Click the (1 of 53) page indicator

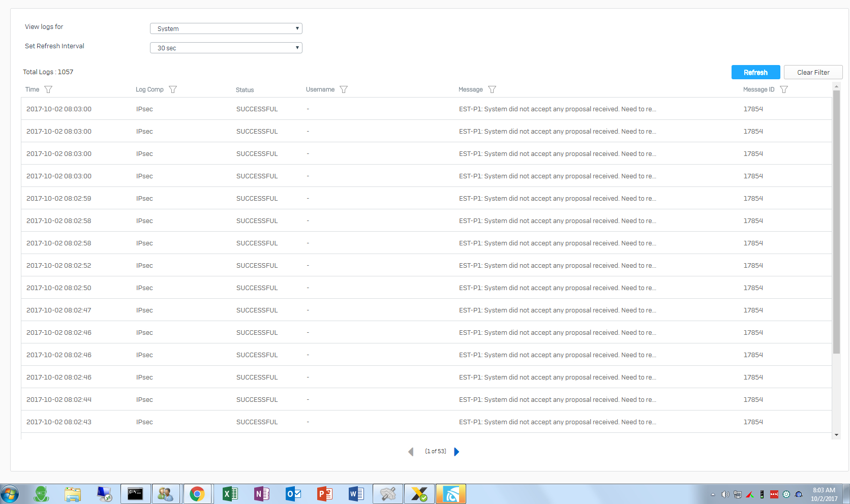click(436, 451)
